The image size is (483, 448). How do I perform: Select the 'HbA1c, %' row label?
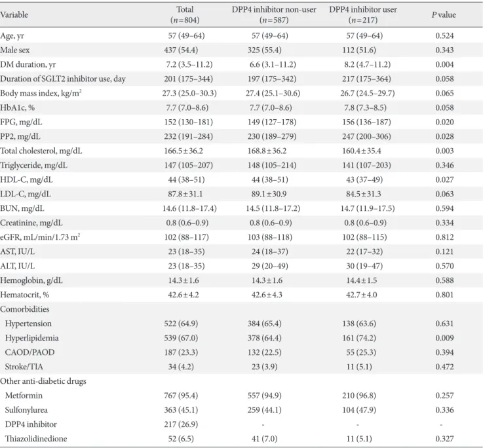coord(17,107)
